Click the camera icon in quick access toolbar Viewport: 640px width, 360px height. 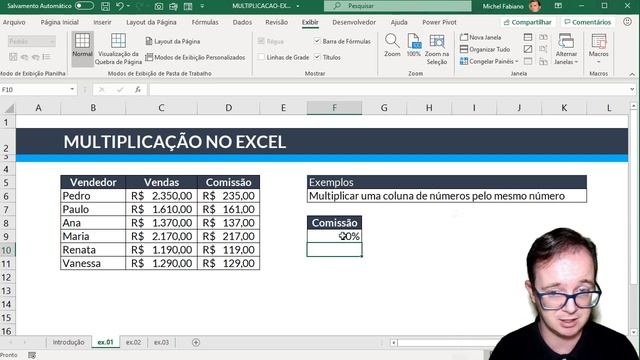[x=159, y=6]
